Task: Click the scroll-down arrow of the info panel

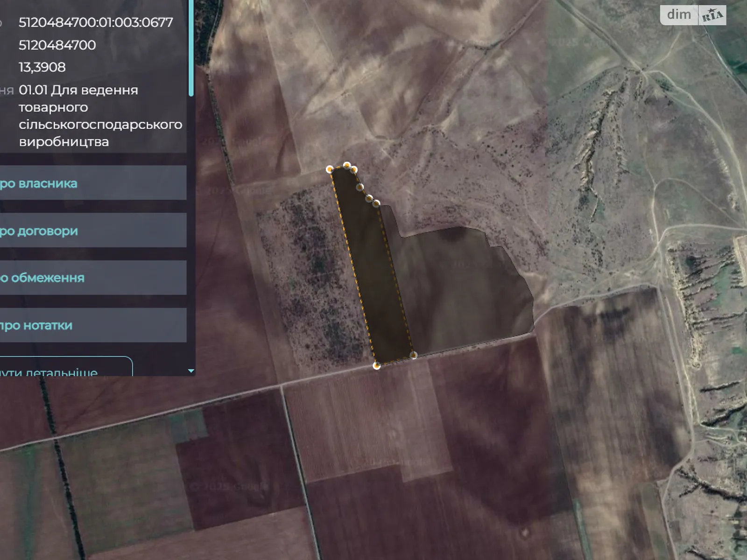Action: (x=190, y=371)
